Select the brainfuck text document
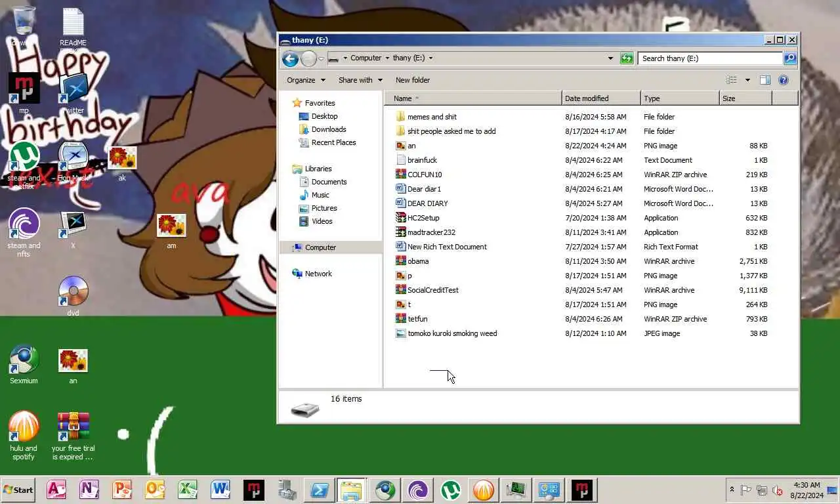Image resolution: width=840 pixels, height=504 pixels. pyautogui.click(x=422, y=160)
